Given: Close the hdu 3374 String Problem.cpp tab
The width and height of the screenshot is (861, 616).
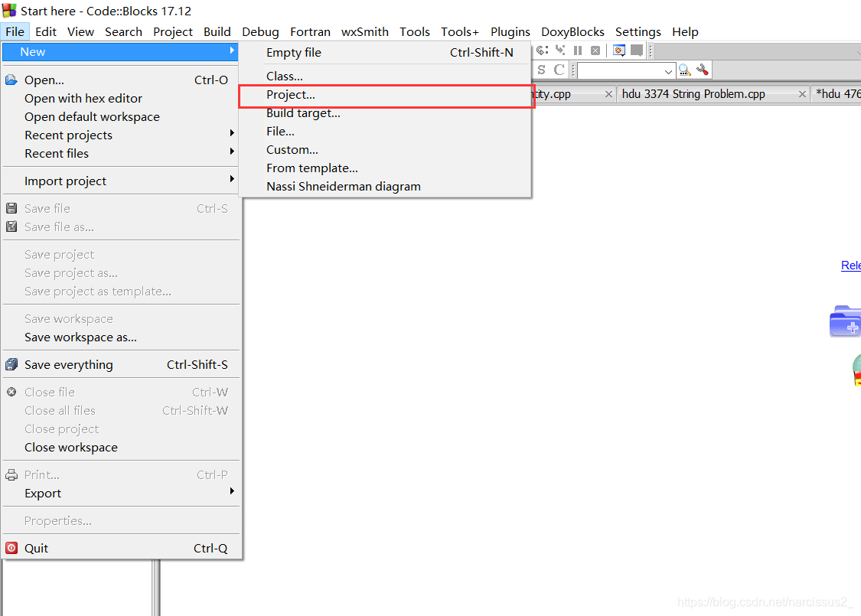Looking at the screenshot, I should coord(802,94).
